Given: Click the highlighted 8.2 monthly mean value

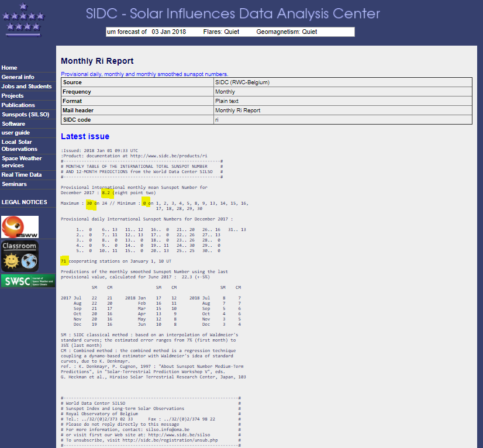Looking at the screenshot, I should tap(106, 193).
